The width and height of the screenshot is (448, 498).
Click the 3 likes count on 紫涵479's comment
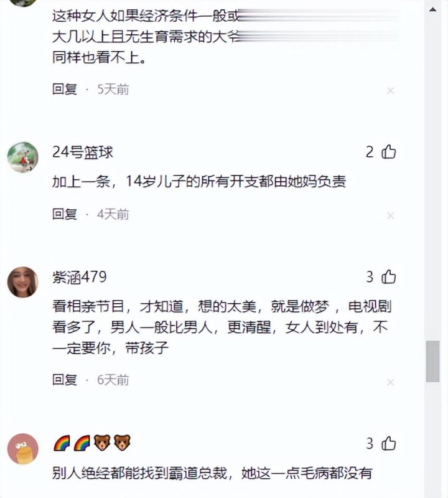[370, 277]
